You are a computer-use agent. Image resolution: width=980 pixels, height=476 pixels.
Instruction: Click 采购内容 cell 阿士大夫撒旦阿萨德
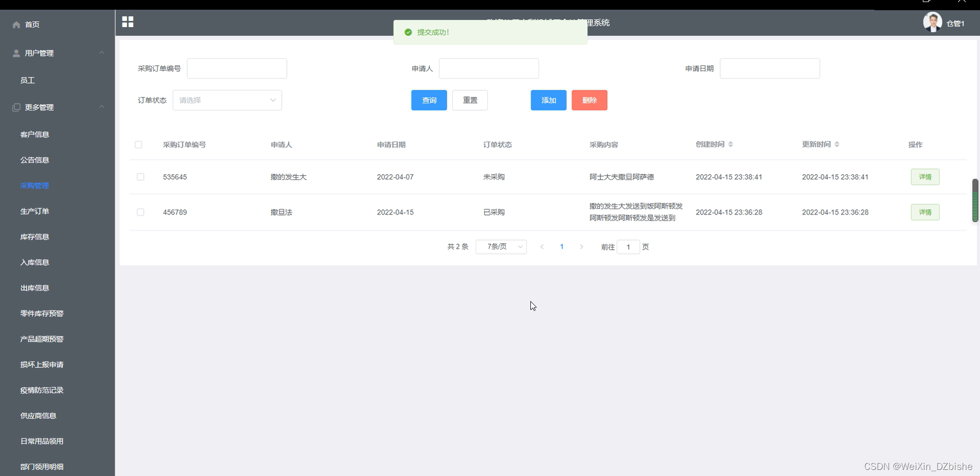[x=622, y=177]
